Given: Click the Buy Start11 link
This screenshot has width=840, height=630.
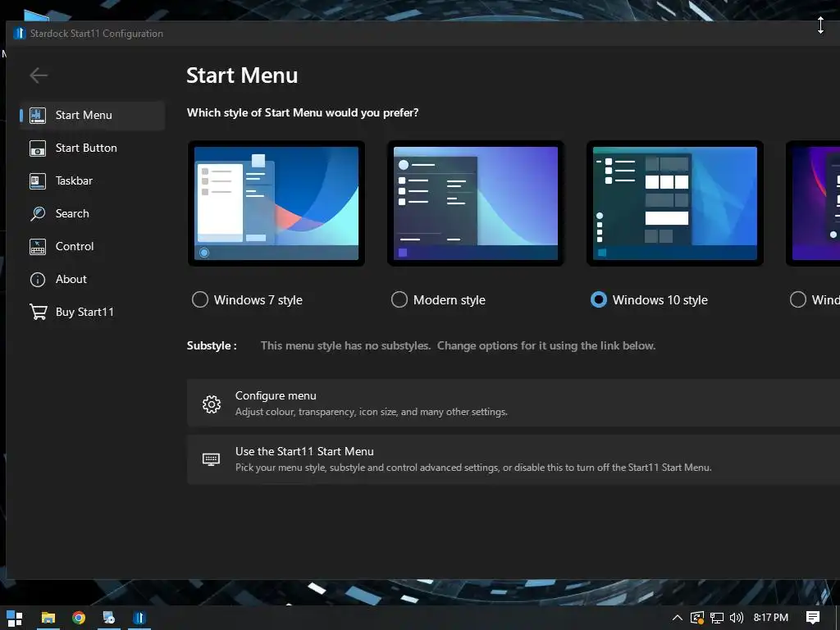Looking at the screenshot, I should [92, 312].
